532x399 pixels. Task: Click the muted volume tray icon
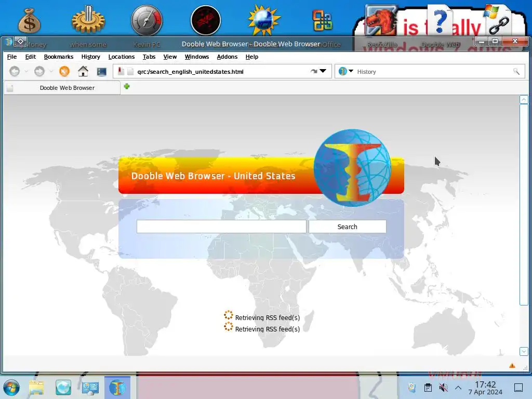[x=443, y=388]
